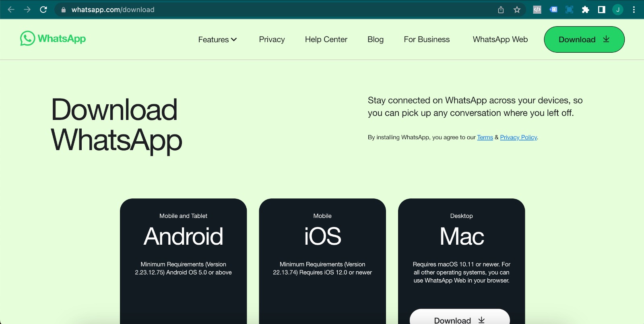Click the 'Desktop' label above Mac
Screen dimensions: 644x324
coord(462,216)
